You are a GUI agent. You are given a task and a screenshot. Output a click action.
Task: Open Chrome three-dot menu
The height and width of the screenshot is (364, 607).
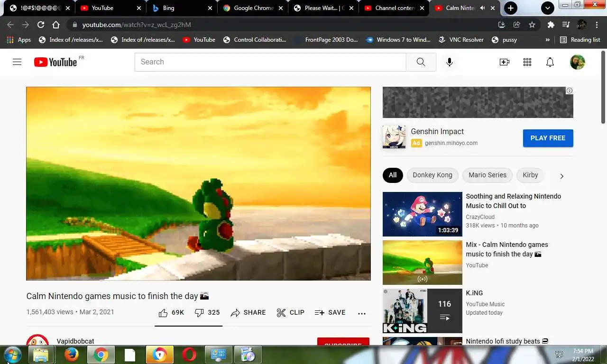pyautogui.click(x=597, y=25)
